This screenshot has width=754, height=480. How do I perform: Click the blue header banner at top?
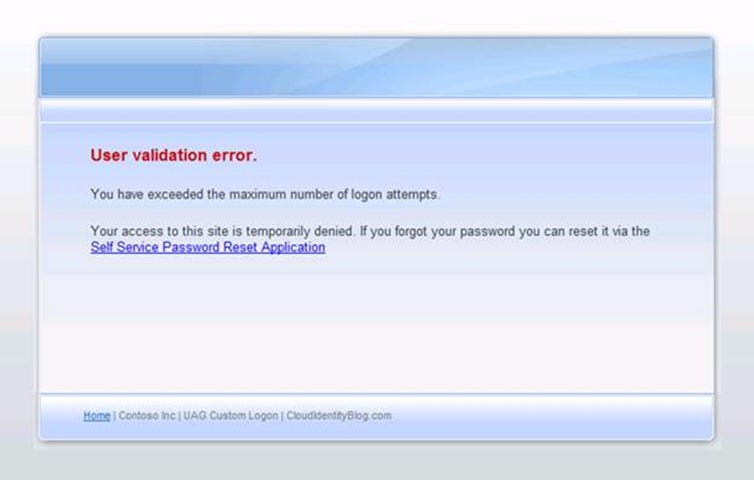[x=376, y=67]
